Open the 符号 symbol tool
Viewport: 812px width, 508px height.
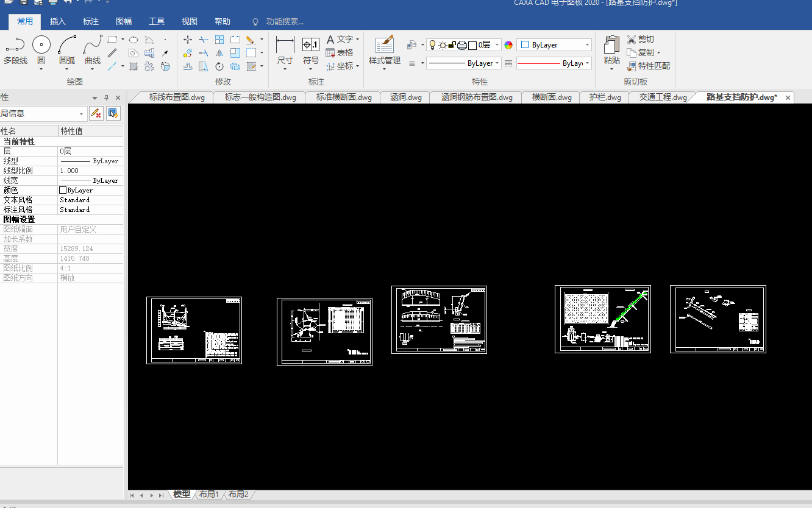[x=311, y=50]
